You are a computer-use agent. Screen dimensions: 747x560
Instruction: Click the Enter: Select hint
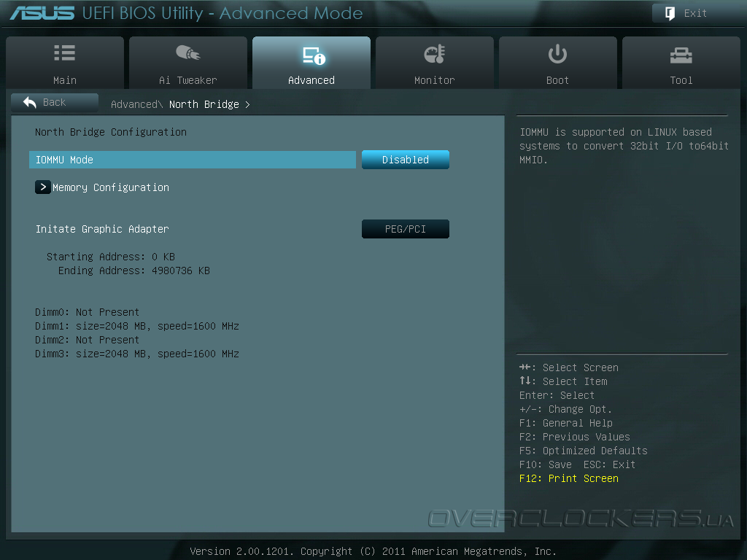557,395
